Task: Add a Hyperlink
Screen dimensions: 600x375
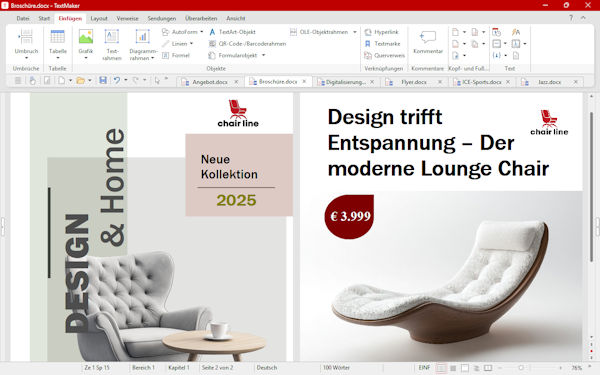Action: click(382, 32)
